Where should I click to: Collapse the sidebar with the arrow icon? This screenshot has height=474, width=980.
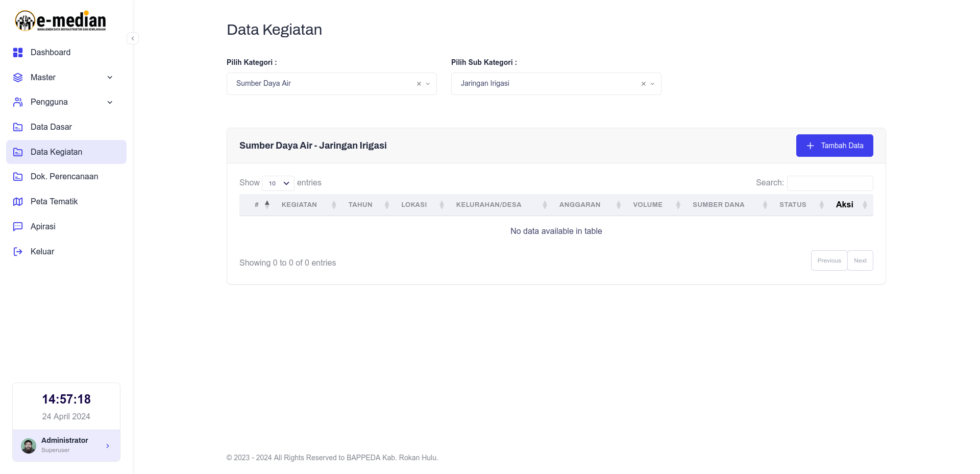pos(133,38)
